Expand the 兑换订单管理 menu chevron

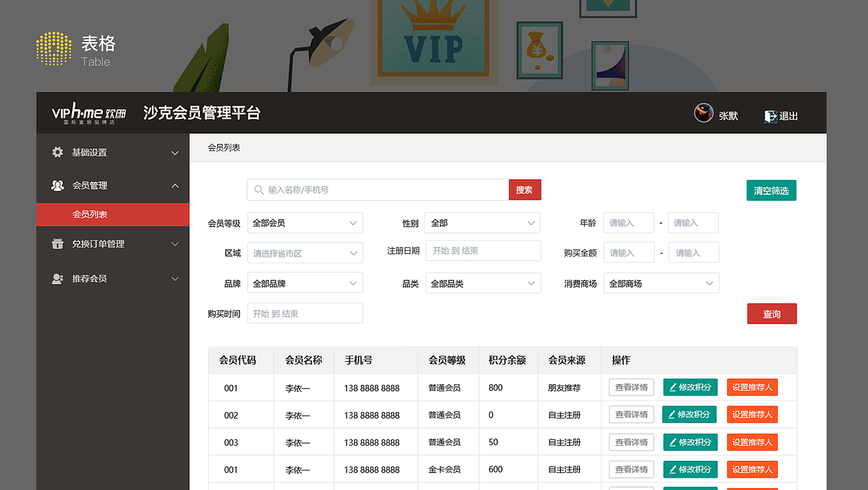click(x=175, y=244)
